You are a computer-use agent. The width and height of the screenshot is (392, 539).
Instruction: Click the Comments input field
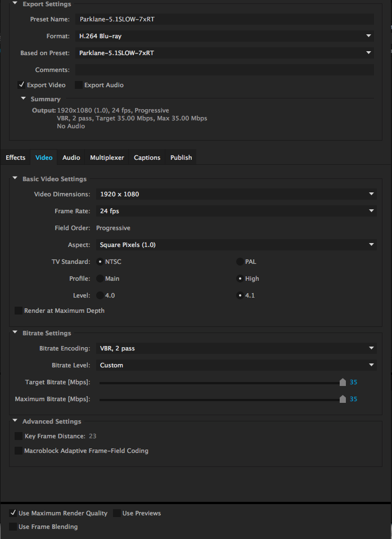pos(224,70)
